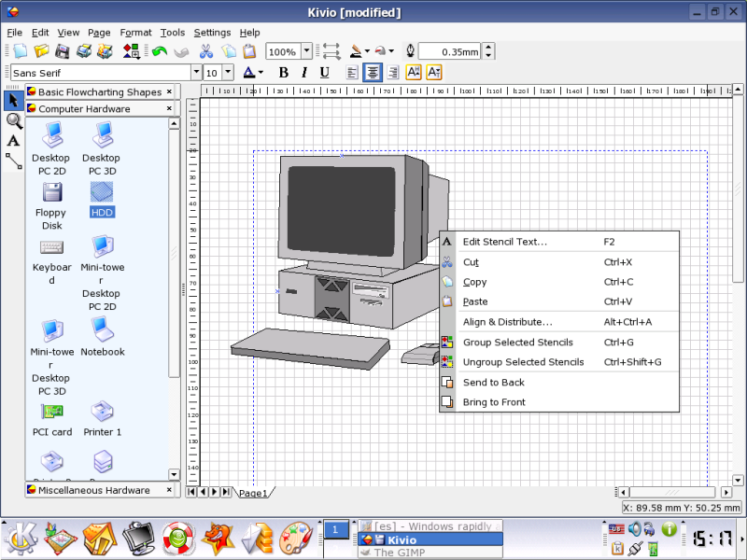Pick the PCI card stencil
Viewport: 747px width, 560px height.
coord(52,421)
